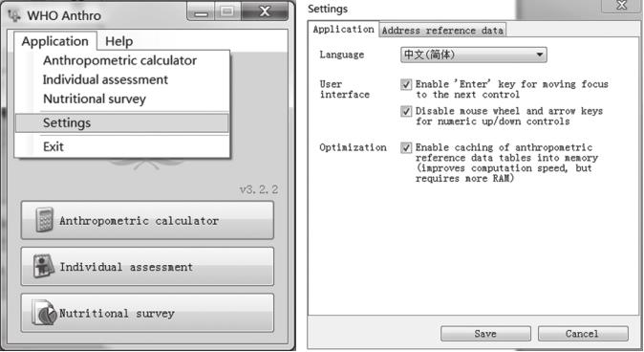This screenshot has height=352, width=644.
Task: Launch the Individual assessment button
Action: 147,267
